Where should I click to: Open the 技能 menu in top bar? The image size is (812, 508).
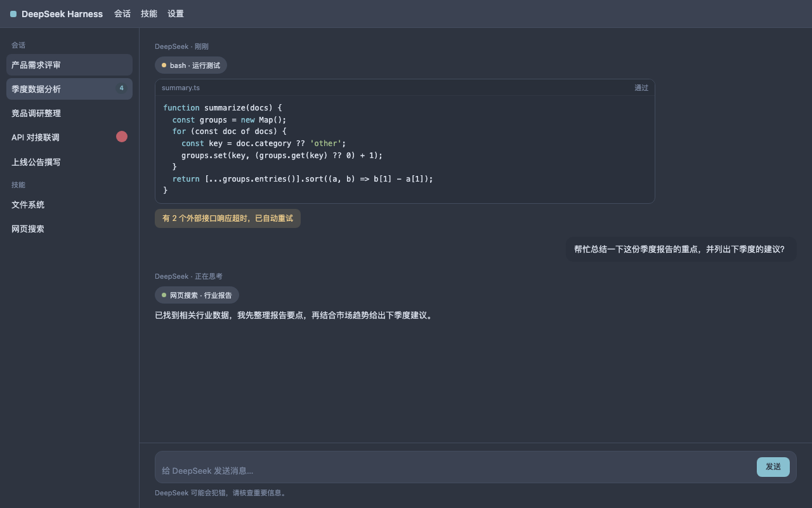coord(149,13)
